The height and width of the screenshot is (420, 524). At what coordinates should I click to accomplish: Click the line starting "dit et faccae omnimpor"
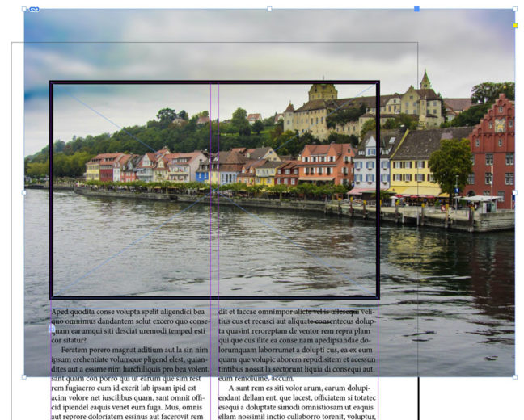click(x=297, y=312)
